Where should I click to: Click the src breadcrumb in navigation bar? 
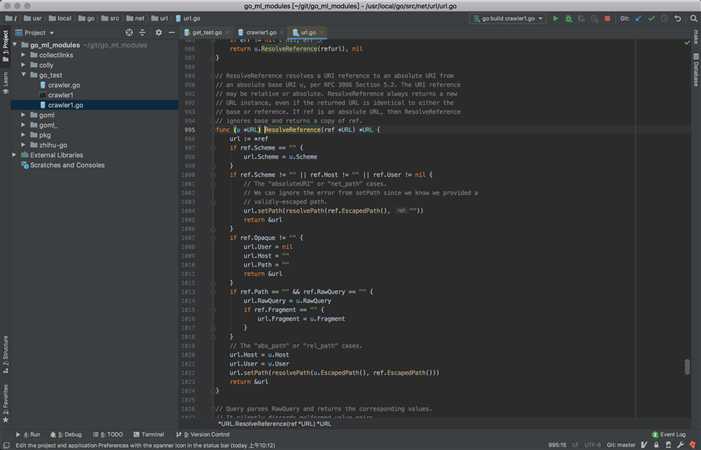click(x=110, y=18)
